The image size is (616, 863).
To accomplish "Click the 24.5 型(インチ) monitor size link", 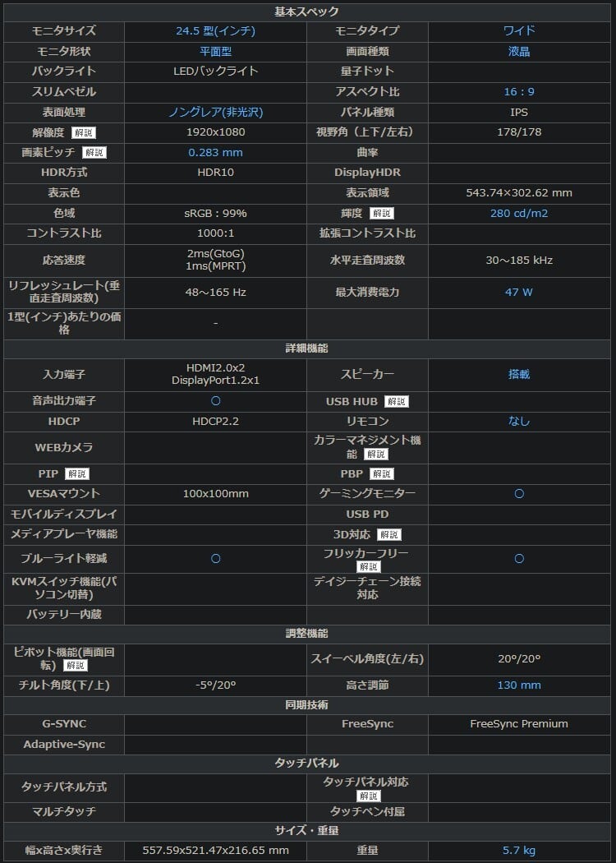I will coord(215,31).
